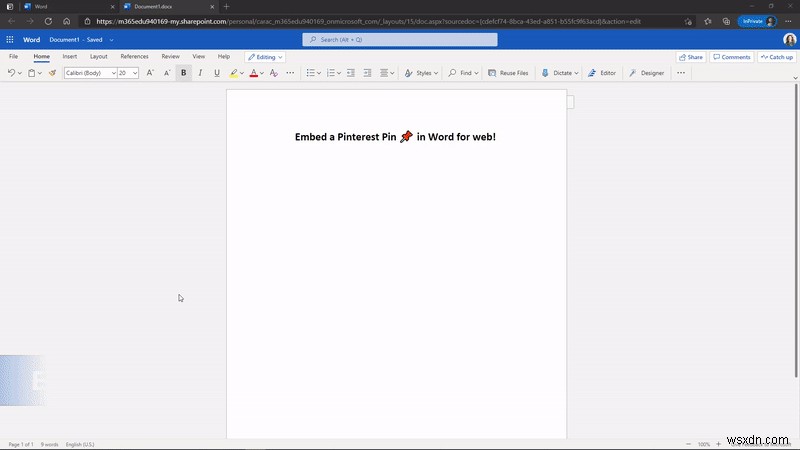Open the app launcher waffle icon
This screenshot has width=800, height=450.
[10, 39]
